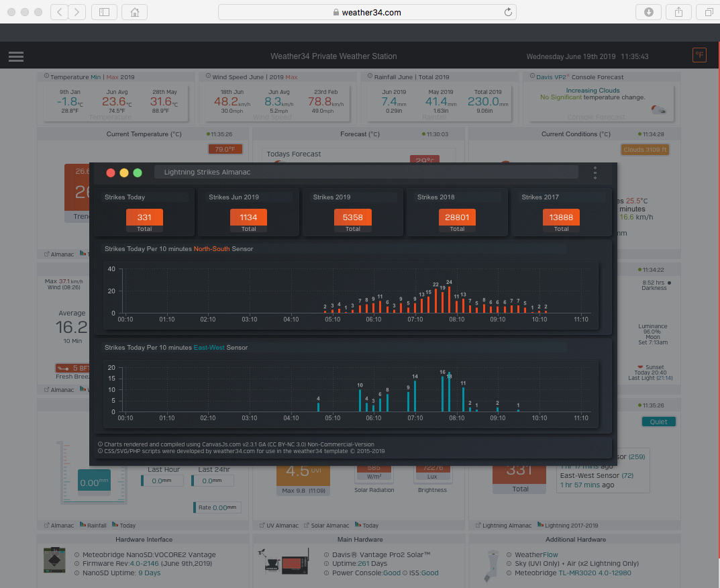Click the North-South bar labeled 24

pyautogui.click(x=449, y=299)
